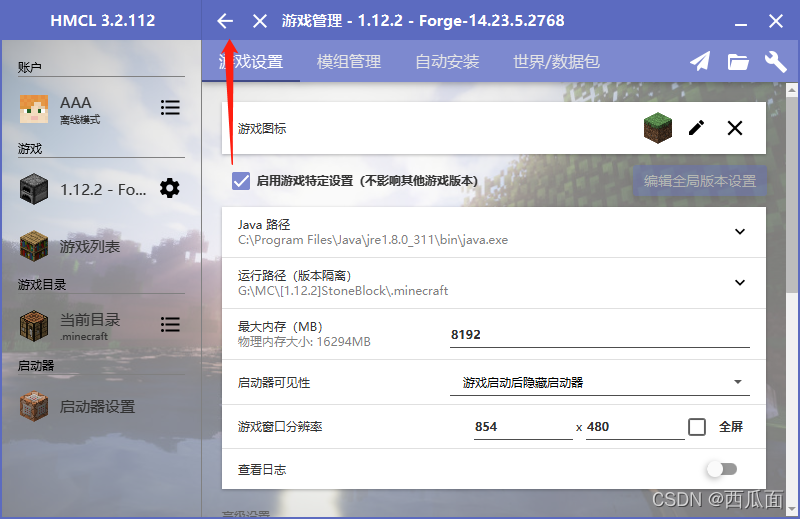Screen dimensions: 800x519
Task: Open the 启动器可见性 dropdown
Action: [x=599, y=383]
